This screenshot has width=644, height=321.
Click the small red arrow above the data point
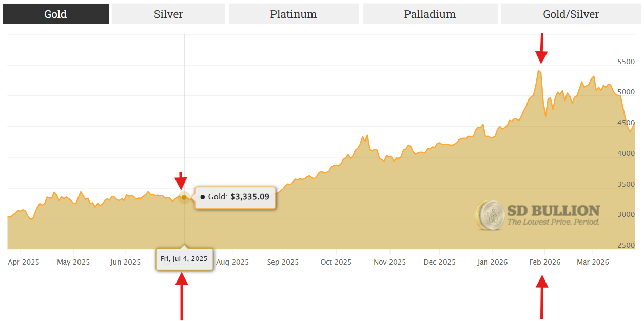coord(180,180)
